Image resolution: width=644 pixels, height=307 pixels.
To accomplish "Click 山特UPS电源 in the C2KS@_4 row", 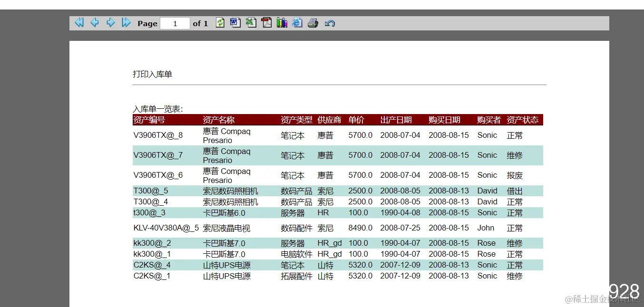I will (x=227, y=265).
